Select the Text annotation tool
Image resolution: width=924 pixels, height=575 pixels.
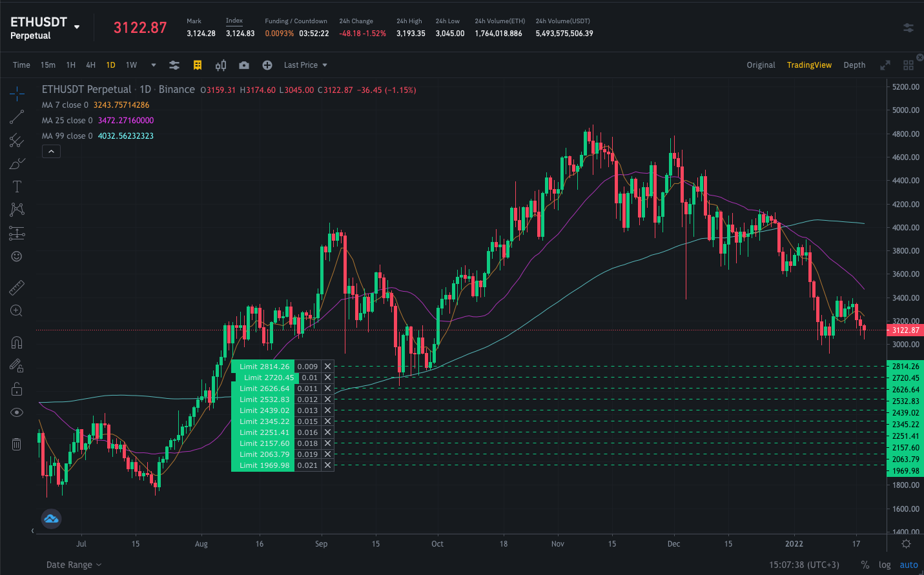17,187
